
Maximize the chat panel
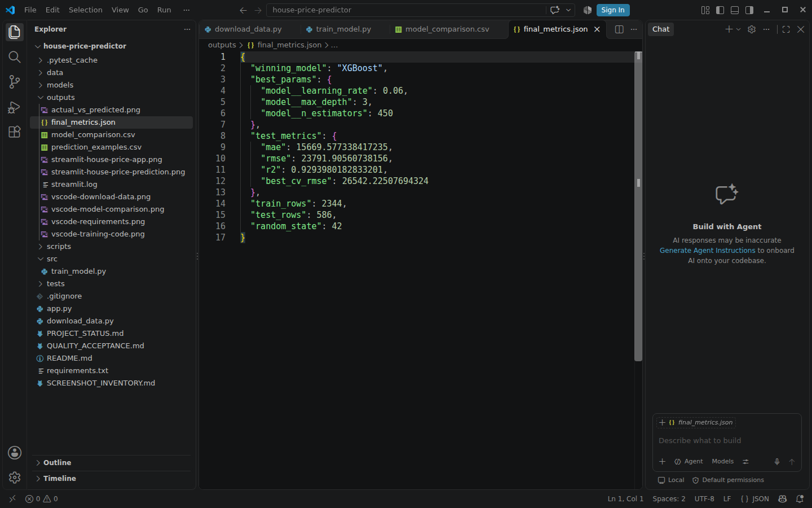point(786,29)
